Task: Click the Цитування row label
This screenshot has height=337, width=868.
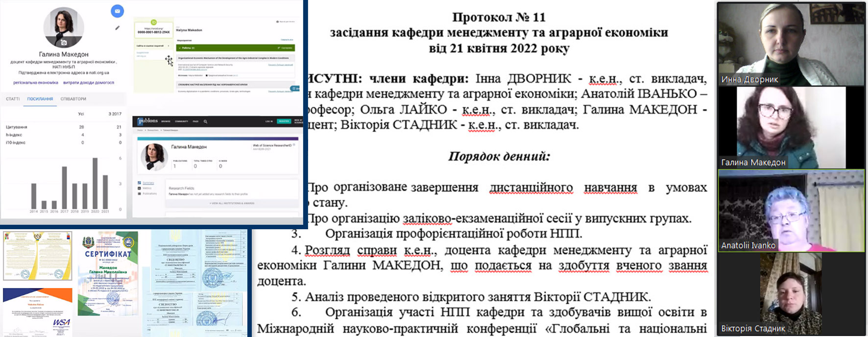Action: 16,127
